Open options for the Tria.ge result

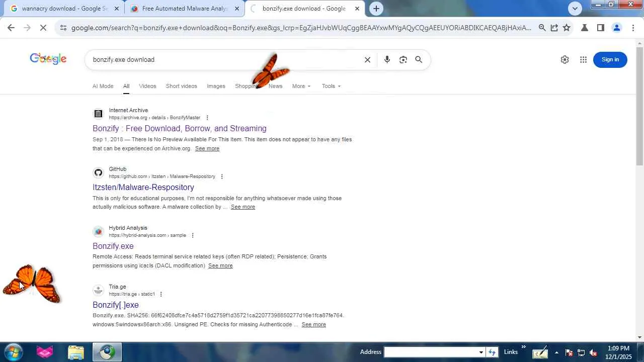pyautogui.click(x=161, y=294)
